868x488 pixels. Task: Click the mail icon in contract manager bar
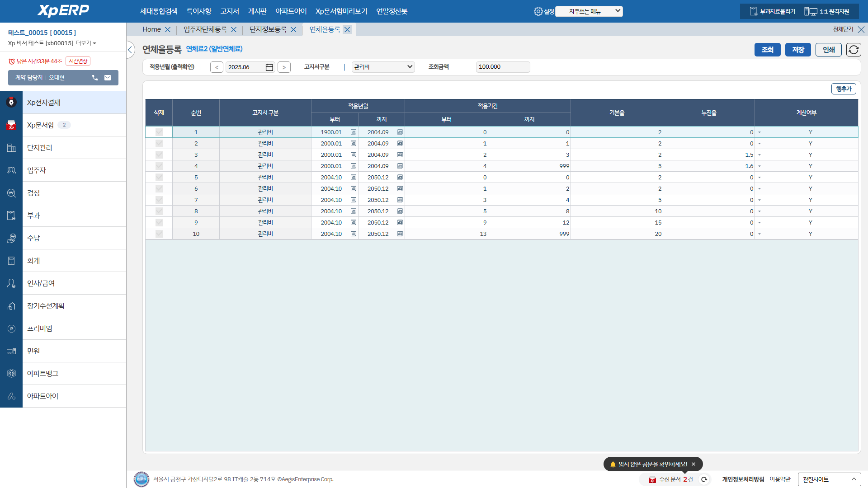(108, 78)
